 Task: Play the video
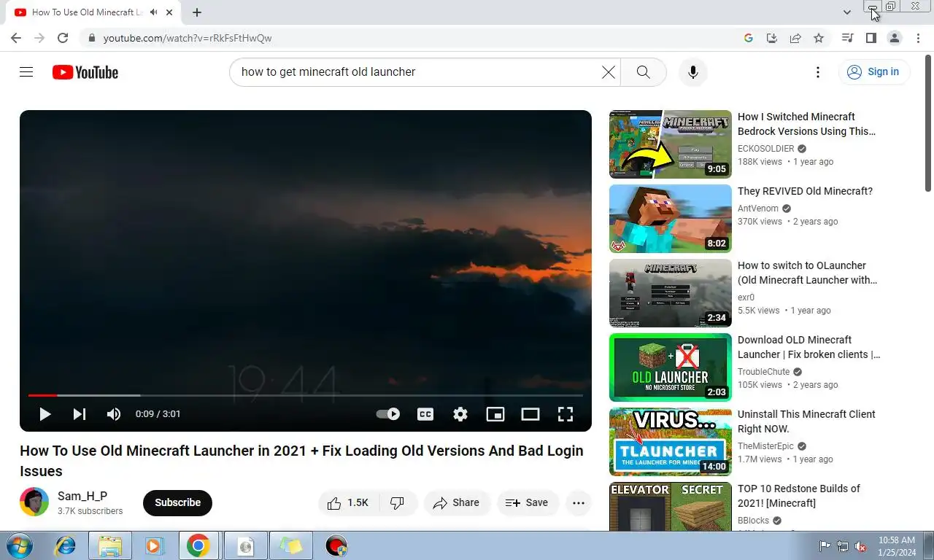click(x=45, y=414)
